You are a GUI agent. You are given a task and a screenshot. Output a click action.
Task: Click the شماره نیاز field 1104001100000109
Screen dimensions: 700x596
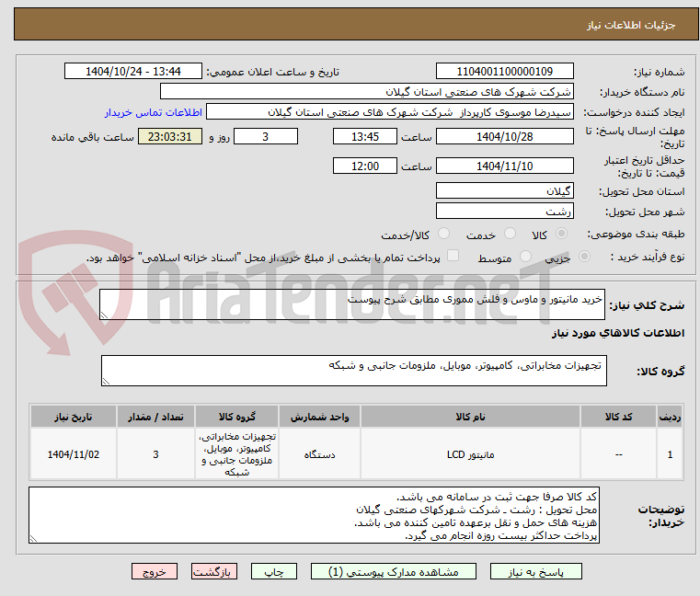coord(504,71)
